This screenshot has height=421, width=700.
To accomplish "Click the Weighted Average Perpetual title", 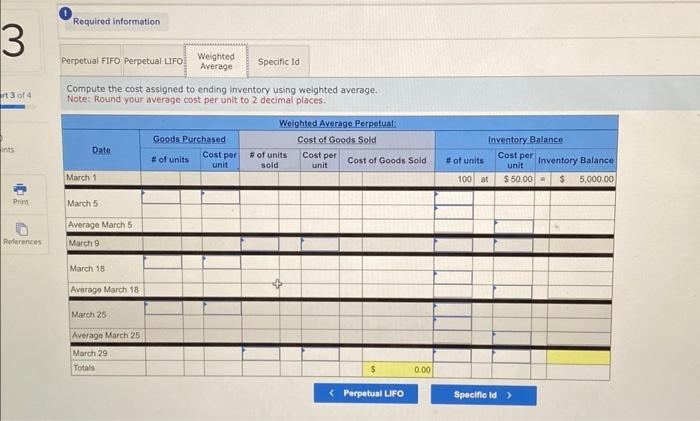I will coord(338,123).
